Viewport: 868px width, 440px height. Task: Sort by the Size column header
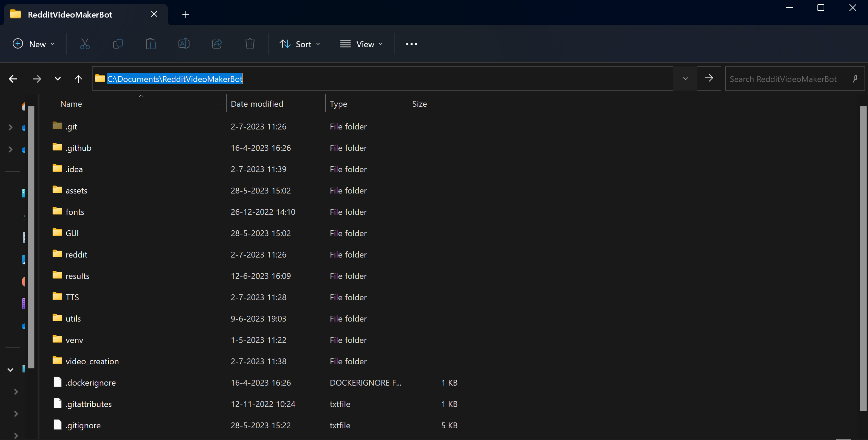(x=420, y=104)
